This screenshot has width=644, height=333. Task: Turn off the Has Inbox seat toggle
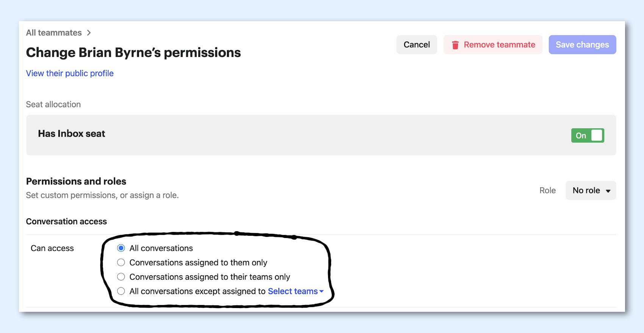[x=588, y=135]
